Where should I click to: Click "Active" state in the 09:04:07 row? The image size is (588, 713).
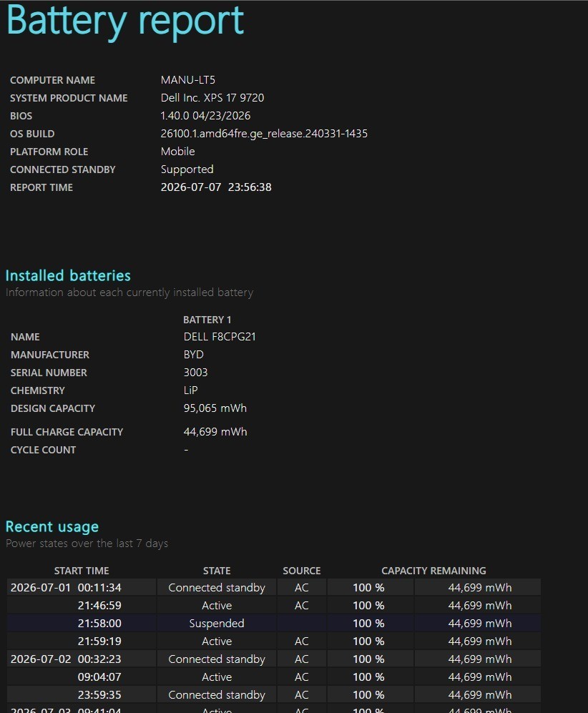pos(217,677)
